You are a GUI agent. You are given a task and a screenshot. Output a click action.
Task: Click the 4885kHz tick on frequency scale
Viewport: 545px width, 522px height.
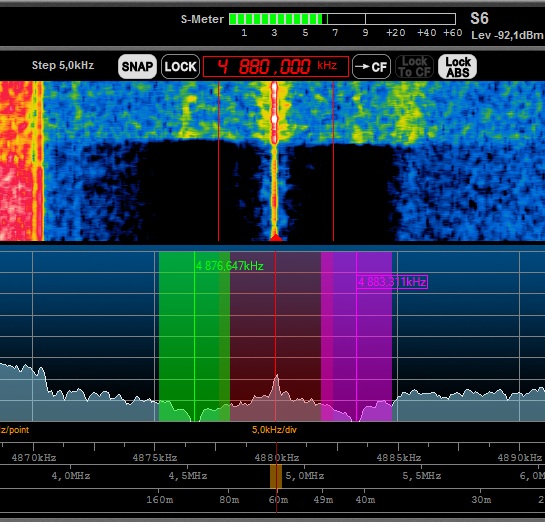click(x=399, y=457)
